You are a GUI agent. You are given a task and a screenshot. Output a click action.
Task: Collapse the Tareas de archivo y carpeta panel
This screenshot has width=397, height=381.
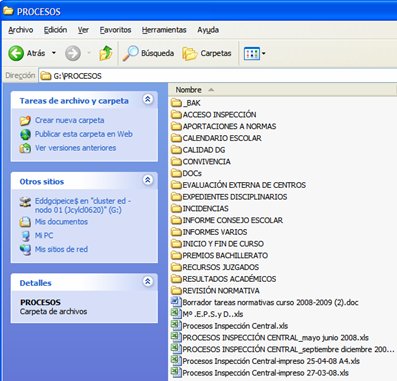[x=148, y=99]
